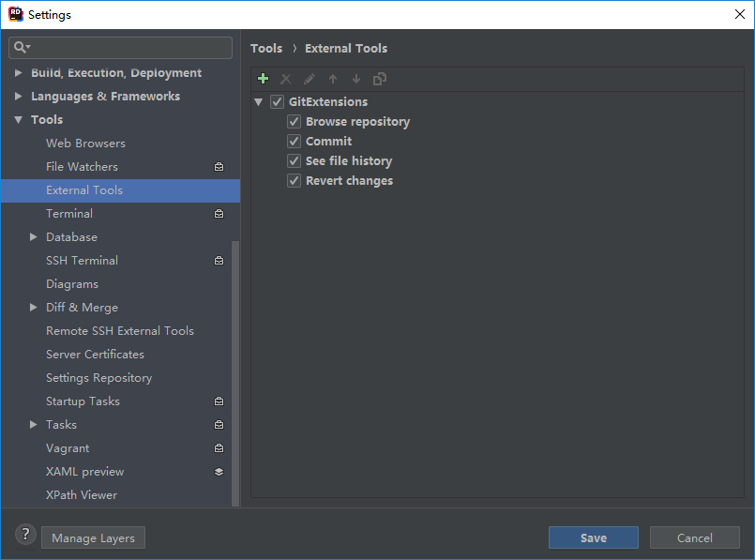Image resolution: width=755 pixels, height=560 pixels.
Task: Expand the Database settings section
Action: pyautogui.click(x=34, y=236)
